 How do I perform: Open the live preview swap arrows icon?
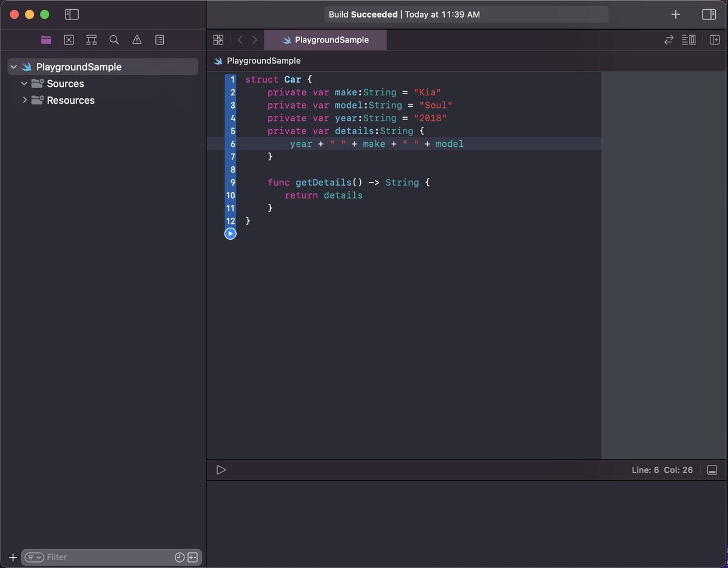coord(669,39)
